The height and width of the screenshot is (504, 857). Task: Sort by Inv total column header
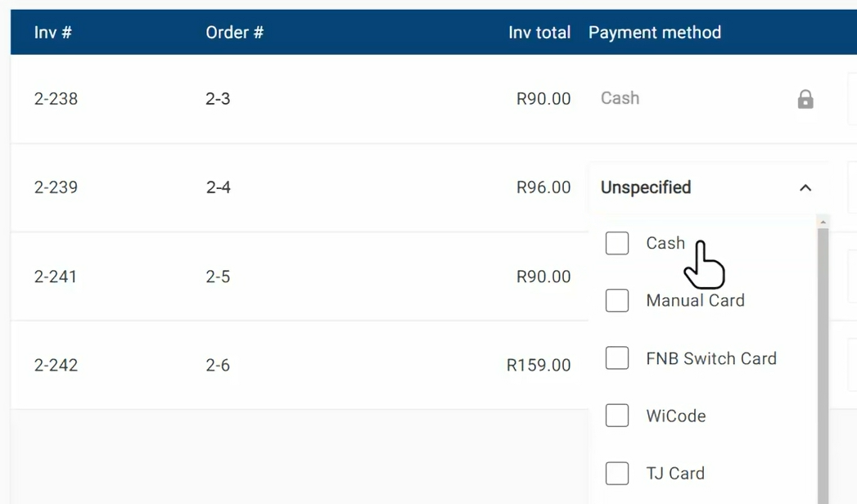coord(539,33)
